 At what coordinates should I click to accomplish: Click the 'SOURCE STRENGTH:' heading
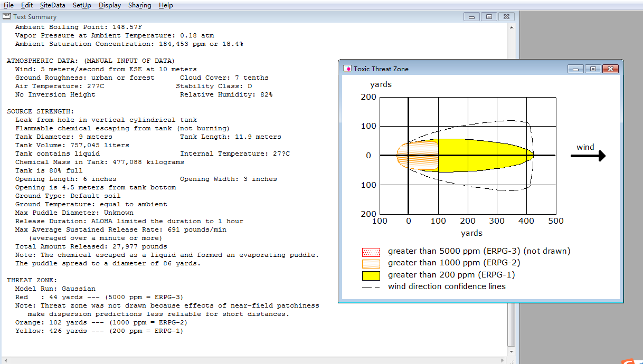[x=41, y=111]
